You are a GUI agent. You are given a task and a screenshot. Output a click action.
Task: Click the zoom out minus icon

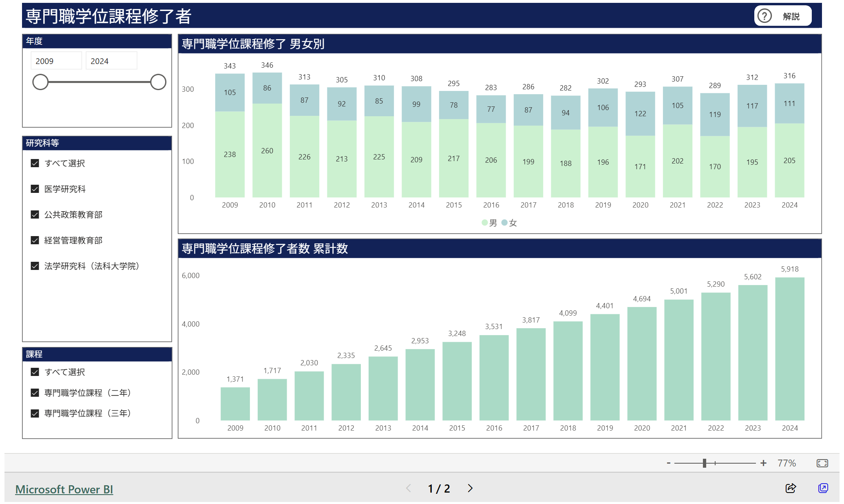[x=669, y=463]
